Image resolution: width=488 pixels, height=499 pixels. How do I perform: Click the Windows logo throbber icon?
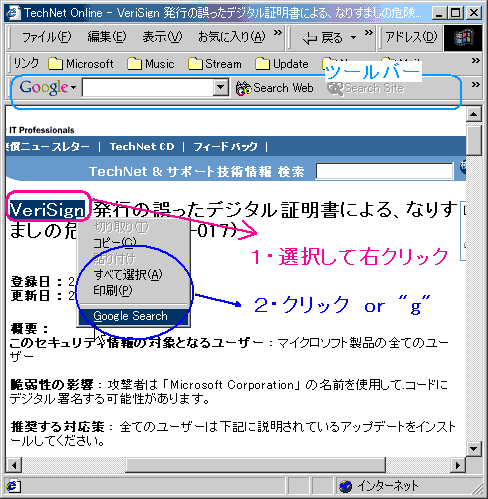point(463,38)
